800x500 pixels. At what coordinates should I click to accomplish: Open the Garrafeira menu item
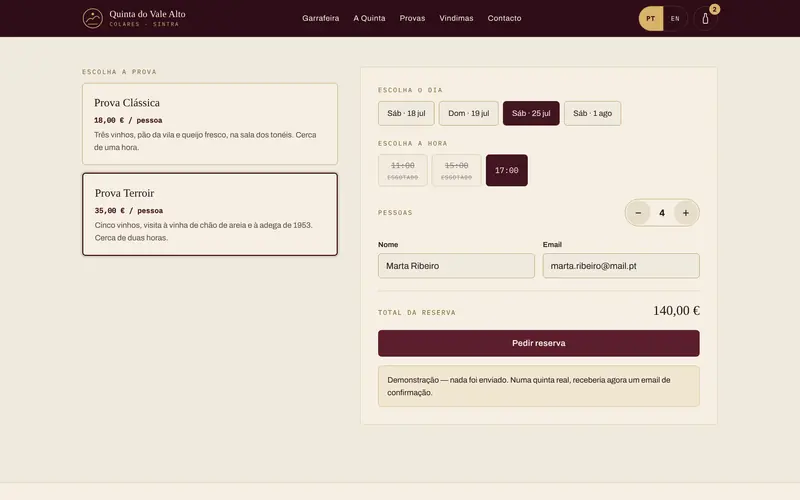(x=320, y=18)
